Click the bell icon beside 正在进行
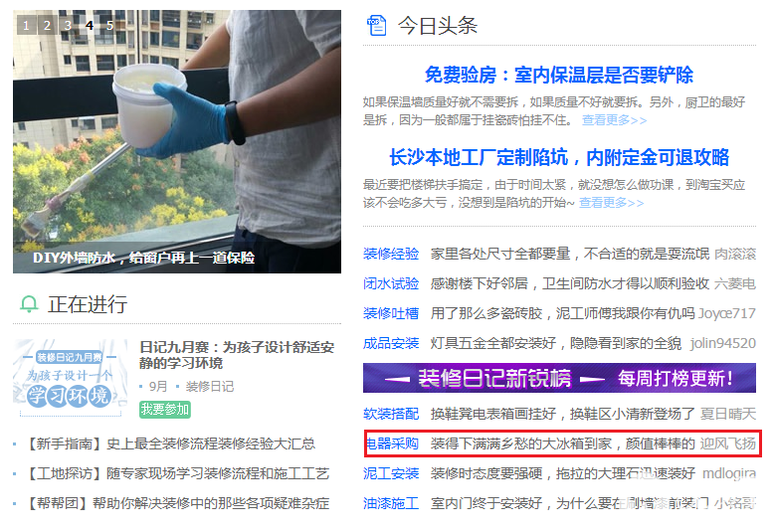Image resolution: width=773 pixels, height=532 pixels. [29, 304]
